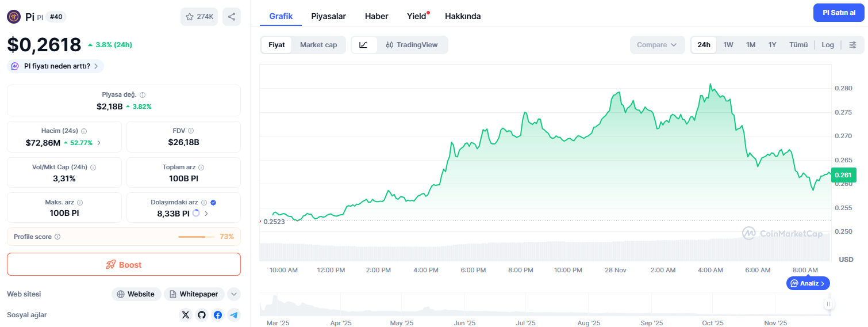The height and width of the screenshot is (327, 868).
Task: Toggle Log scale on chart
Action: [x=828, y=45]
